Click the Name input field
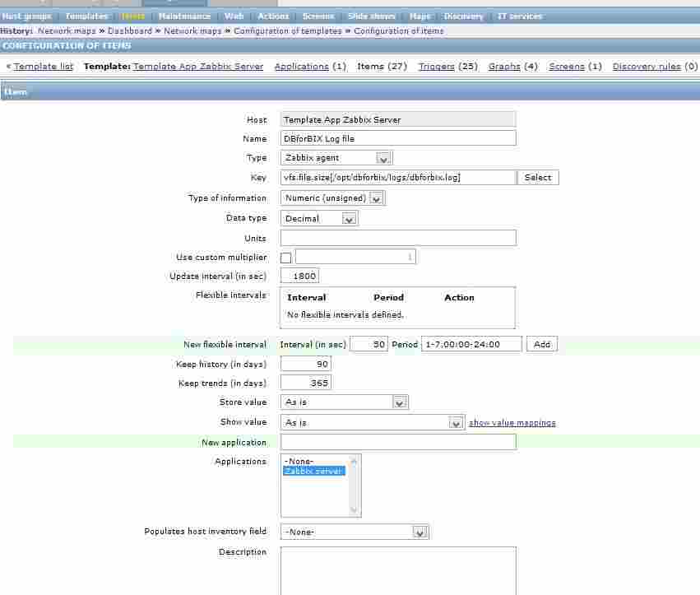 click(398, 138)
